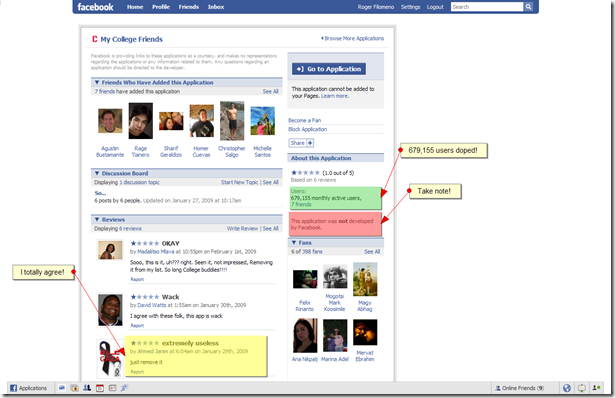Click Report under the OKAY review

click(137, 280)
